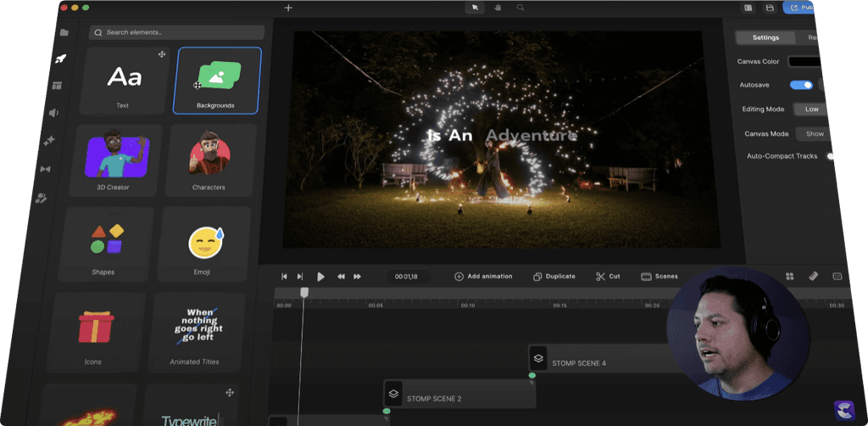Switch to the Settings tab
The width and height of the screenshot is (868, 426).
click(x=765, y=37)
